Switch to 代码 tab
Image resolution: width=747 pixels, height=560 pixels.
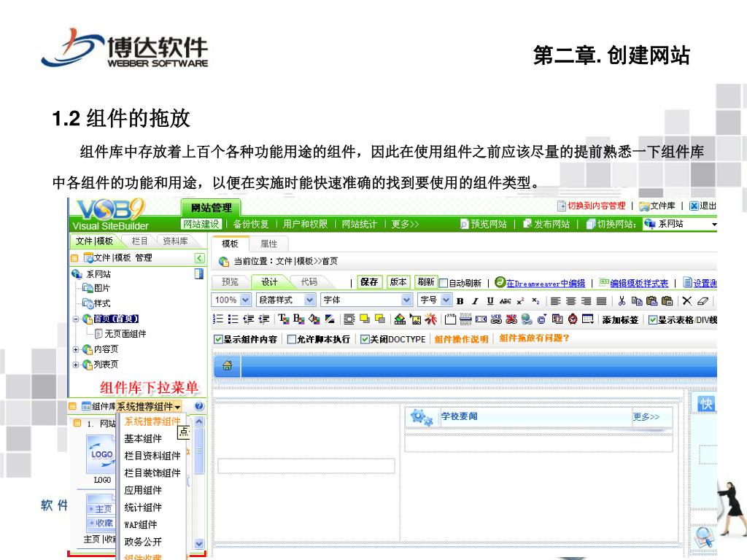click(x=309, y=282)
